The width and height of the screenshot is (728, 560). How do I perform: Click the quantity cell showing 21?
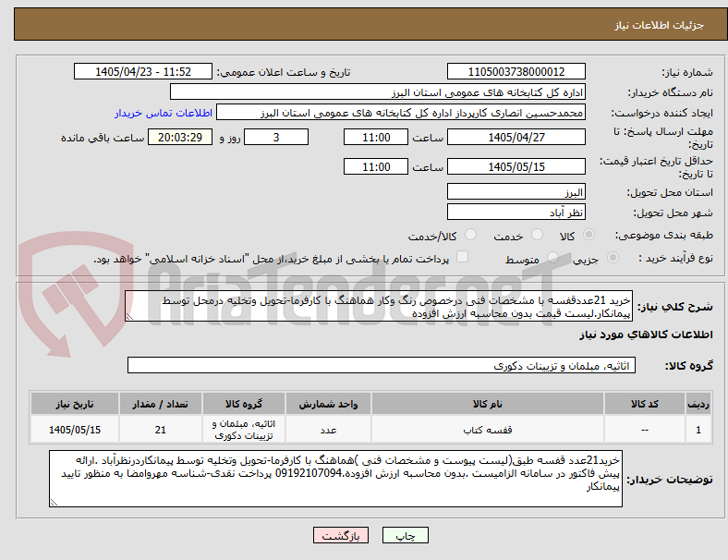click(160, 430)
